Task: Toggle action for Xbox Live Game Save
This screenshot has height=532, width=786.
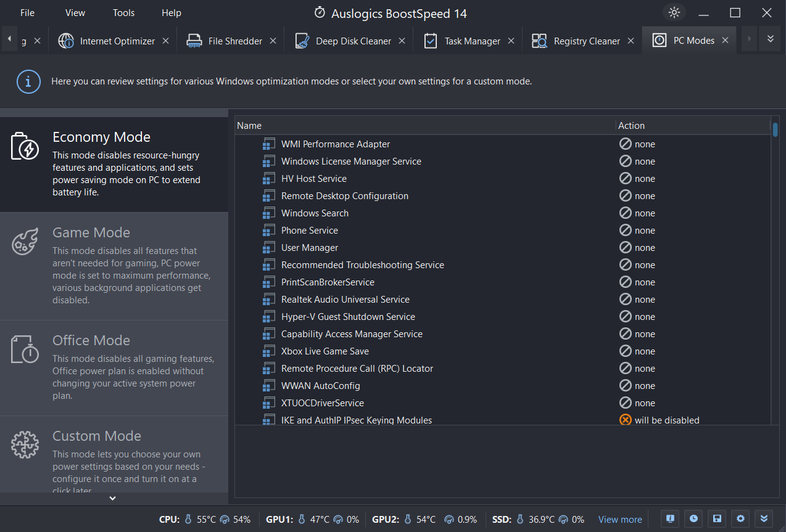Action: 638,351
